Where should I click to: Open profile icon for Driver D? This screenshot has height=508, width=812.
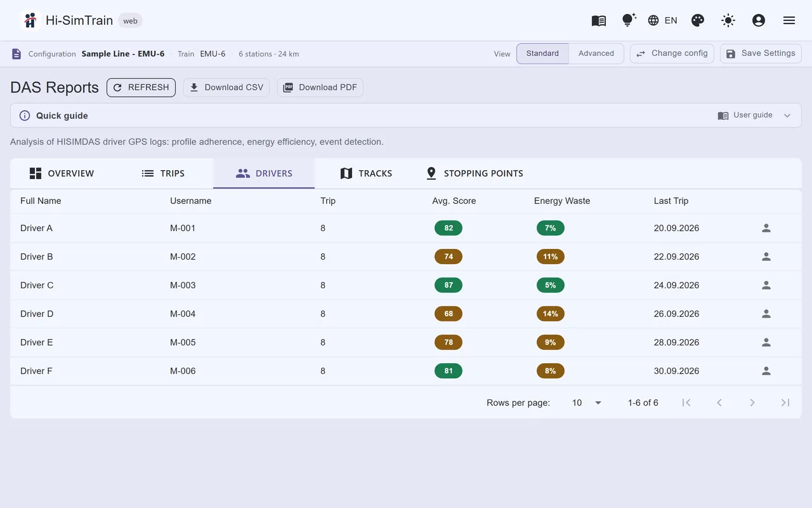point(766,314)
